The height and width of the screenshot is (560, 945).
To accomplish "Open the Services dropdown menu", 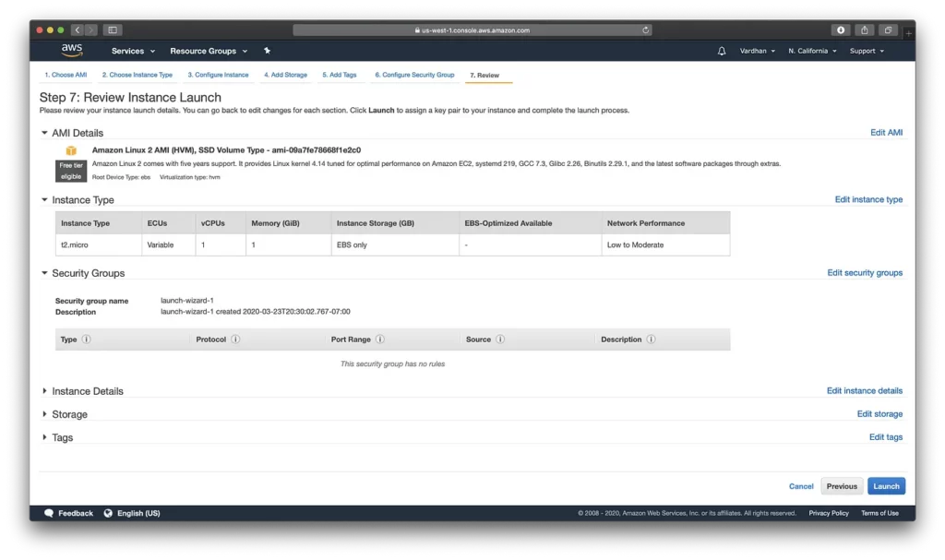I will pyautogui.click(x=133, y=52).
